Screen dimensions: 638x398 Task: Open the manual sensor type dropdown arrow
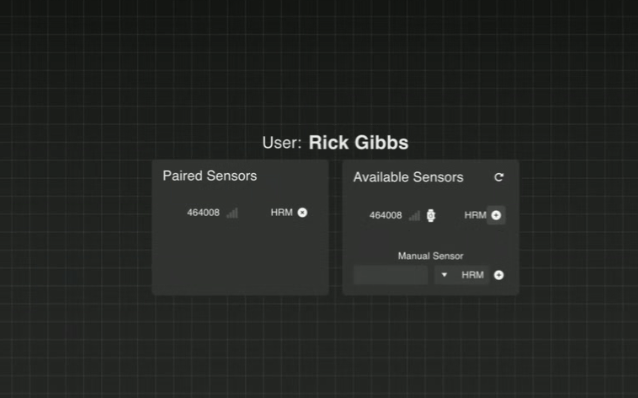(x=444, y=275)
